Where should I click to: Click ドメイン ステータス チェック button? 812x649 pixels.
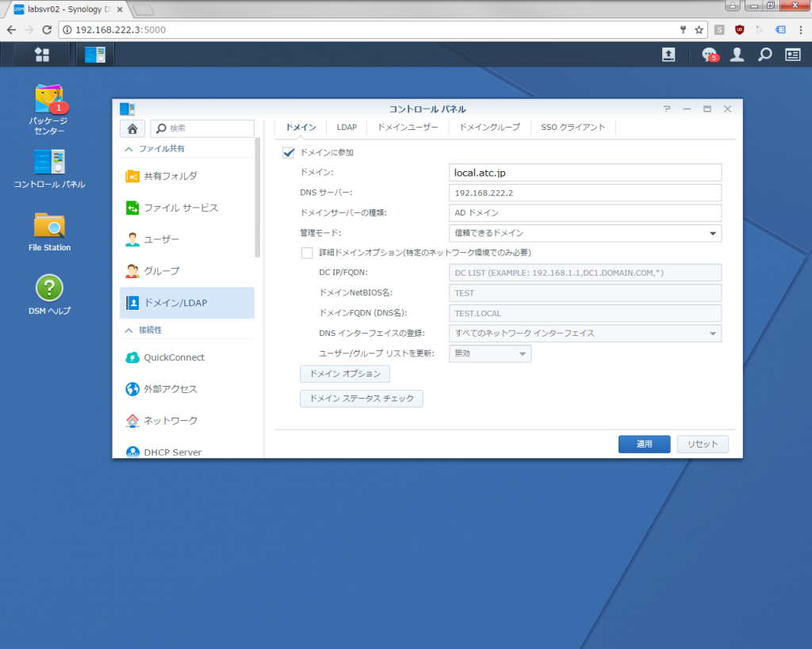362,399
